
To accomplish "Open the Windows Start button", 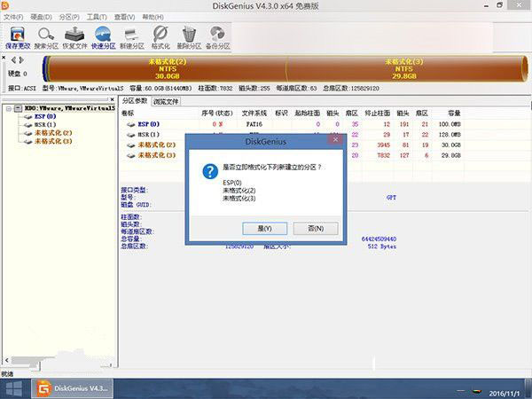I will point(14,389).
